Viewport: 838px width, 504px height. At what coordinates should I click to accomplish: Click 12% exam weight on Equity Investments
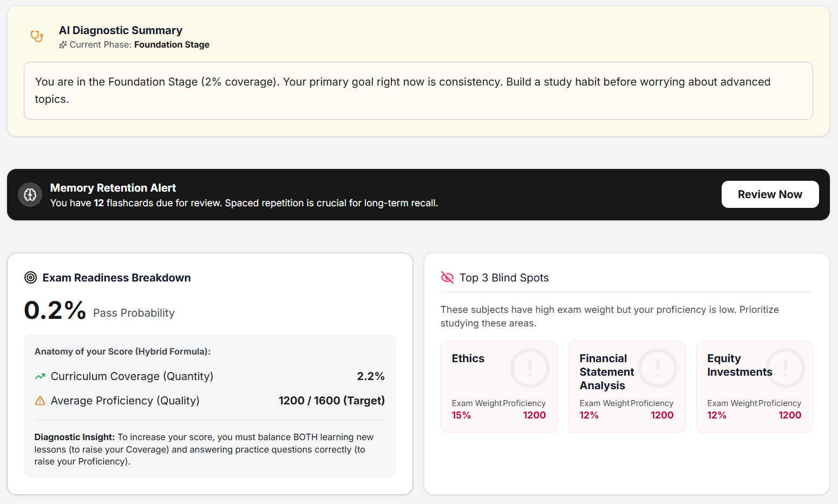[717, 415]
